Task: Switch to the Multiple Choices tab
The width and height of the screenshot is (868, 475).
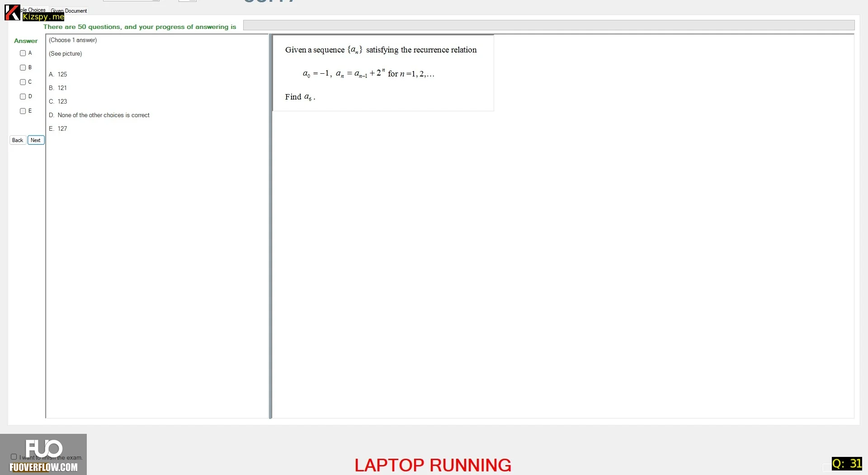Action: (34, 9)
